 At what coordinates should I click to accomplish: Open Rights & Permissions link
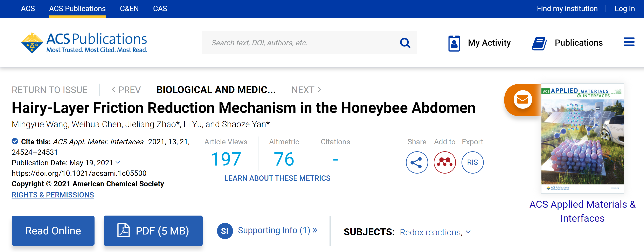tap(53, 195)
